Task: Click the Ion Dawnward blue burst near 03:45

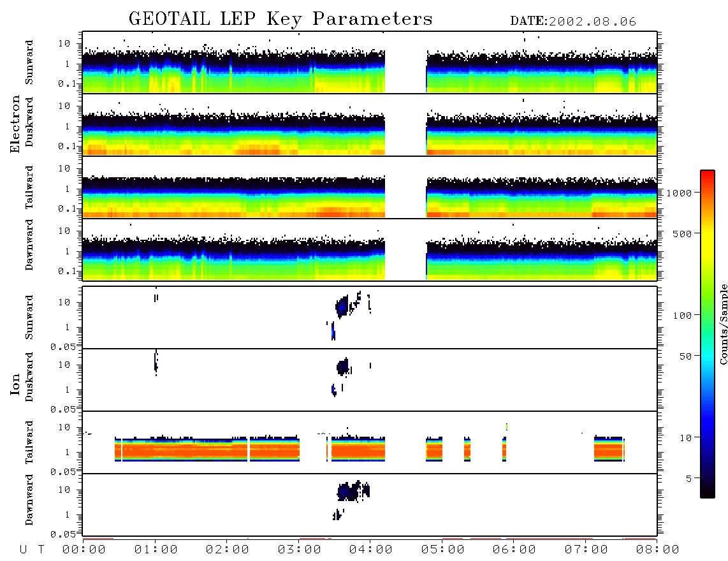Action: pos(353,491)
